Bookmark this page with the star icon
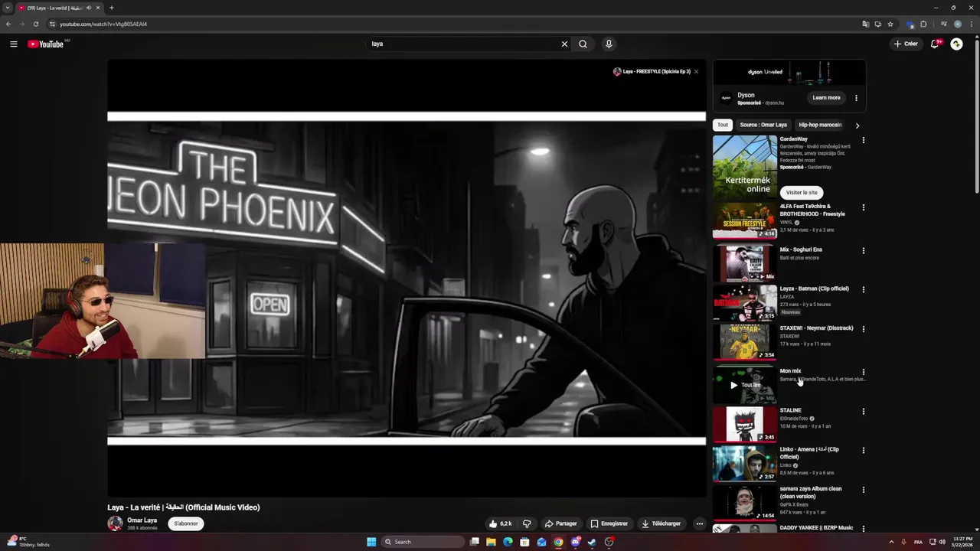The image size is (980, 551). tap(890, 24)
